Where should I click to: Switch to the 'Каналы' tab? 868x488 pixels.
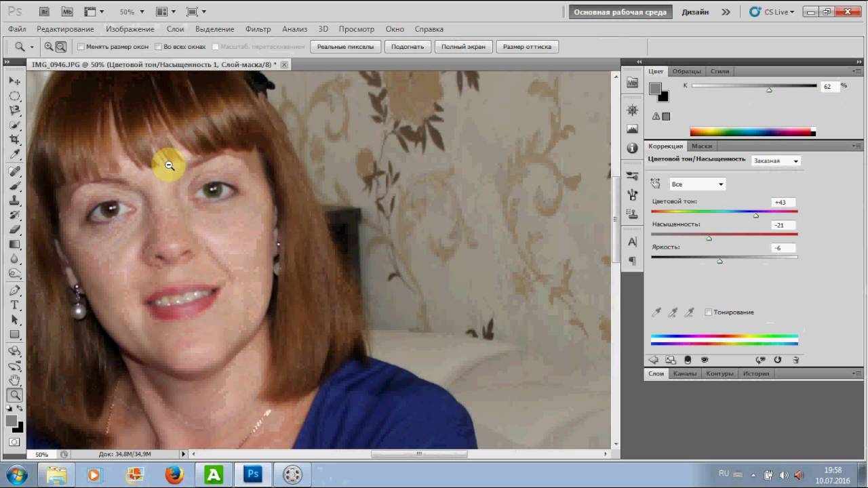pos(685,373)
